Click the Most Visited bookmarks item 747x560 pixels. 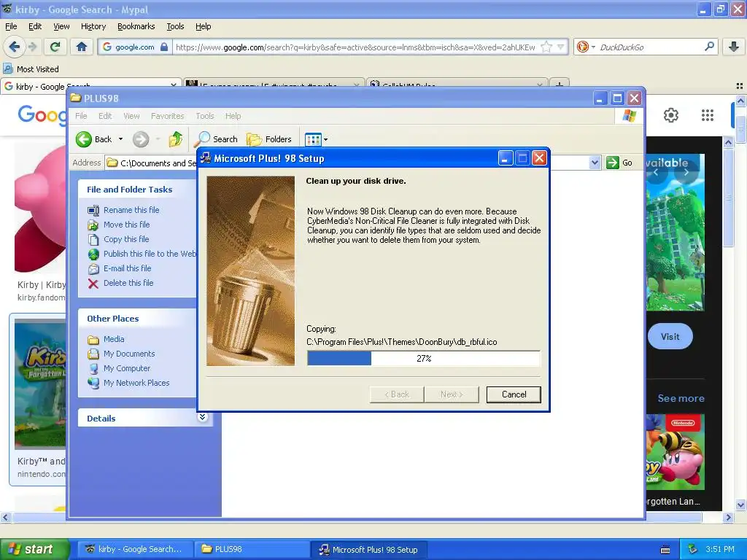[x=31, y=69]
